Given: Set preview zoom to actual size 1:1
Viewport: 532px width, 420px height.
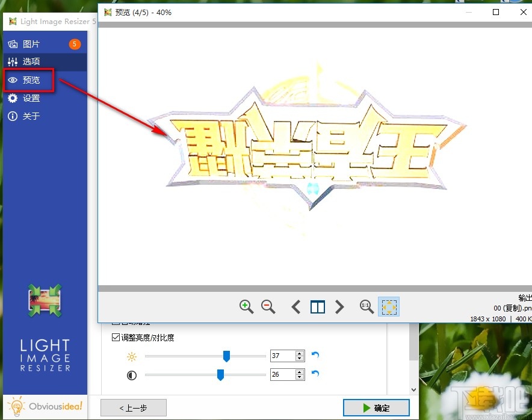Looking at the screenshot, I should pyautogui.click(x=367, y=307).
